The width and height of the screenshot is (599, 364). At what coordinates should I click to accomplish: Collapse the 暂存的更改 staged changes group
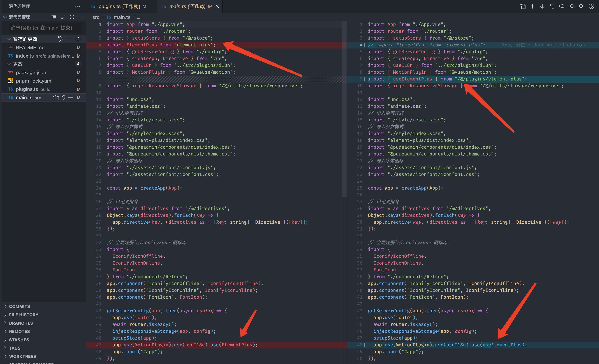(x=9, y=39)
